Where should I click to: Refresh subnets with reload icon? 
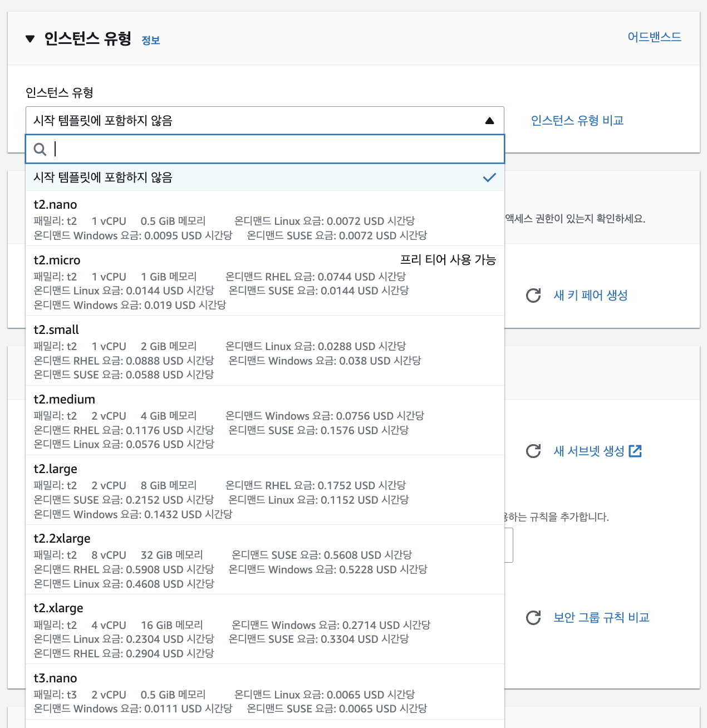point(533,451)
